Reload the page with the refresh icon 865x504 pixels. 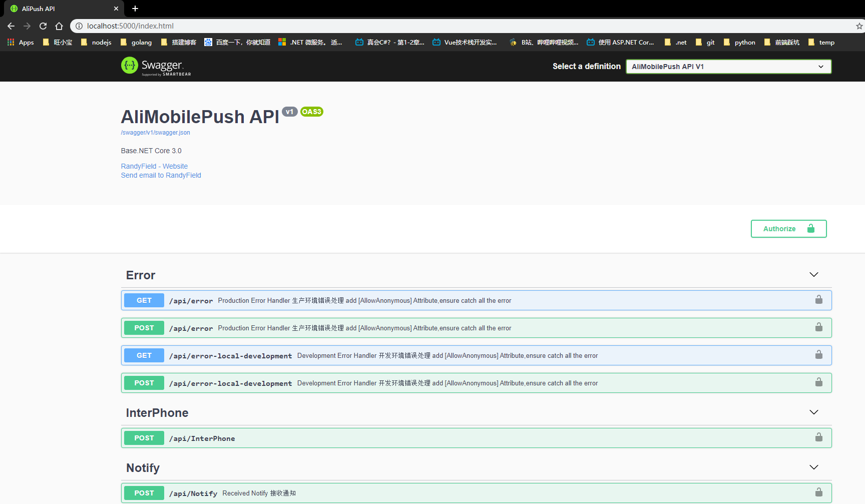[43, 26]
